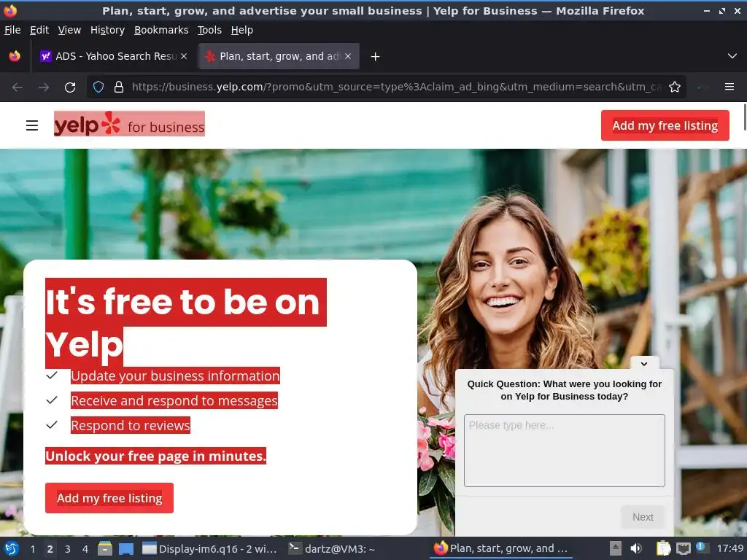Open the File menu

tap(12, 30)
